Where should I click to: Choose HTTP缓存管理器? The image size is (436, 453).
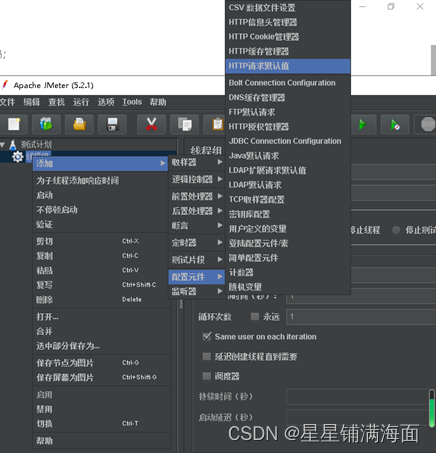pyautogui.click(x=288, y=51)
